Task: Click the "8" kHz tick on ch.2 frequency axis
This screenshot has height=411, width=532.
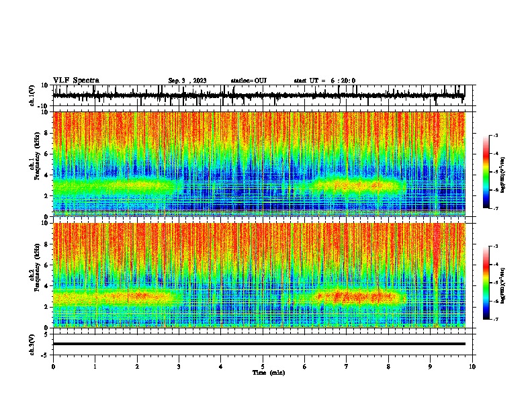Action: (x=47, y=244)
